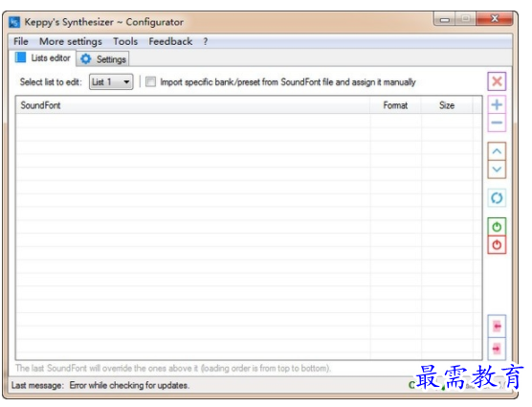Switch to the Lists editor tab

(43, 58)
